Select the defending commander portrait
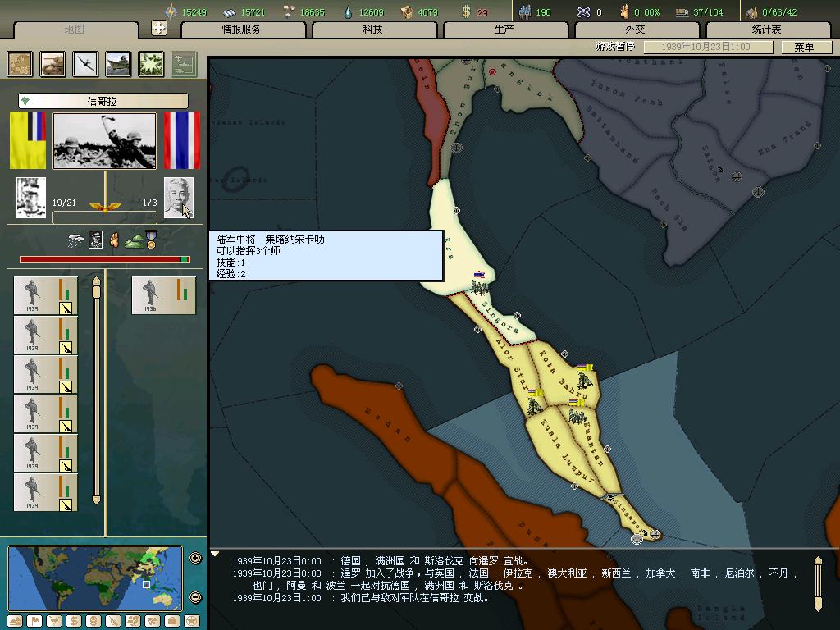Image resolution: width=840 pixels, height=630 pixels. click(x=178, y=198)
